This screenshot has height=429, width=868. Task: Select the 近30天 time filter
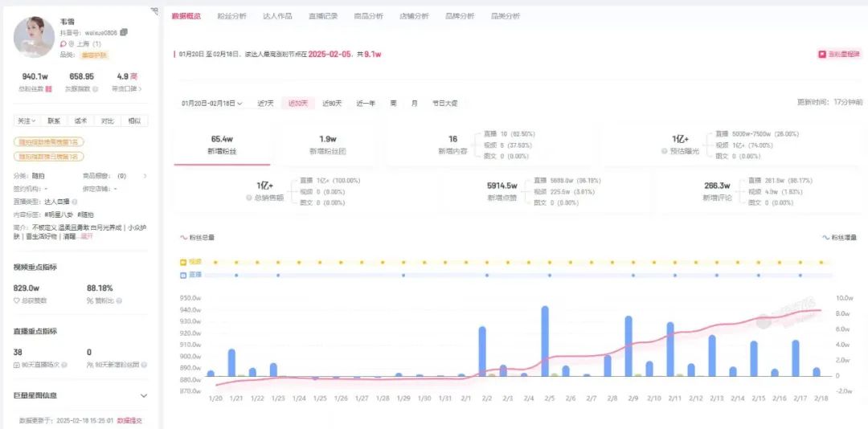click(298, 104)
